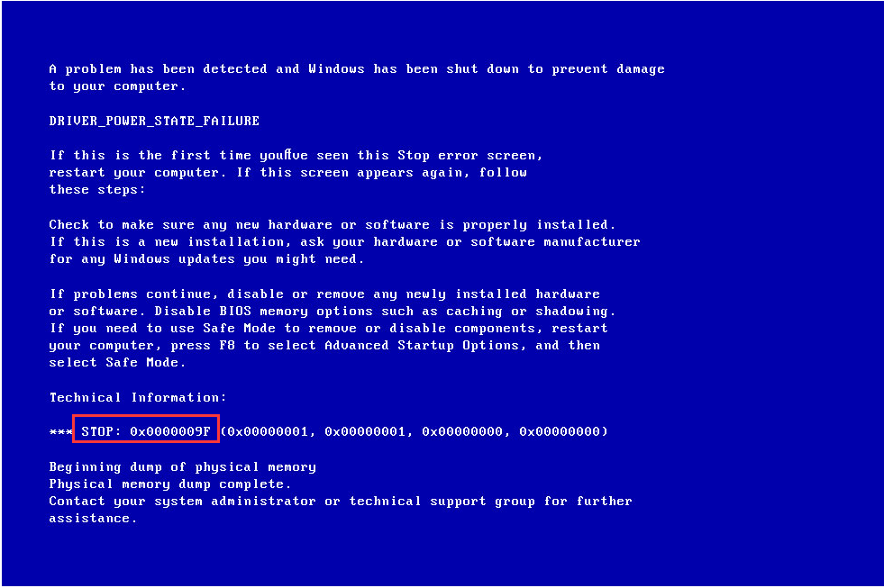Click the 'Check to make sure any new hardware' line
The image size is (884, 588).
pos(333,225)
